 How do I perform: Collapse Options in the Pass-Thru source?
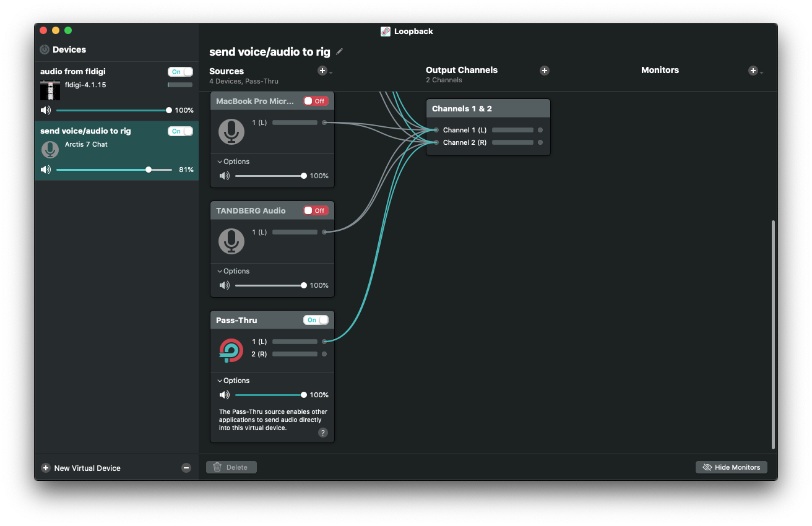coord(233,381)
